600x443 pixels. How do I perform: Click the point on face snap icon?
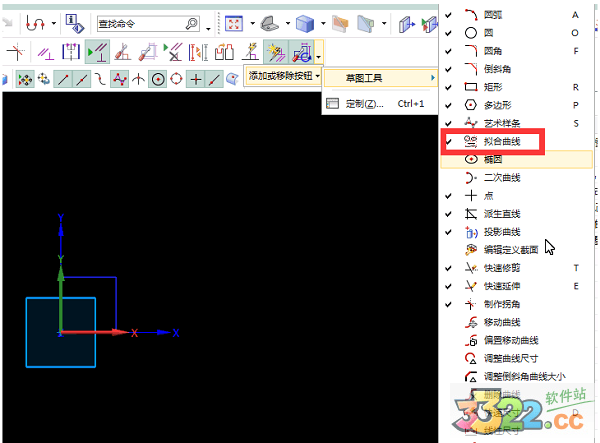point(232,79)
